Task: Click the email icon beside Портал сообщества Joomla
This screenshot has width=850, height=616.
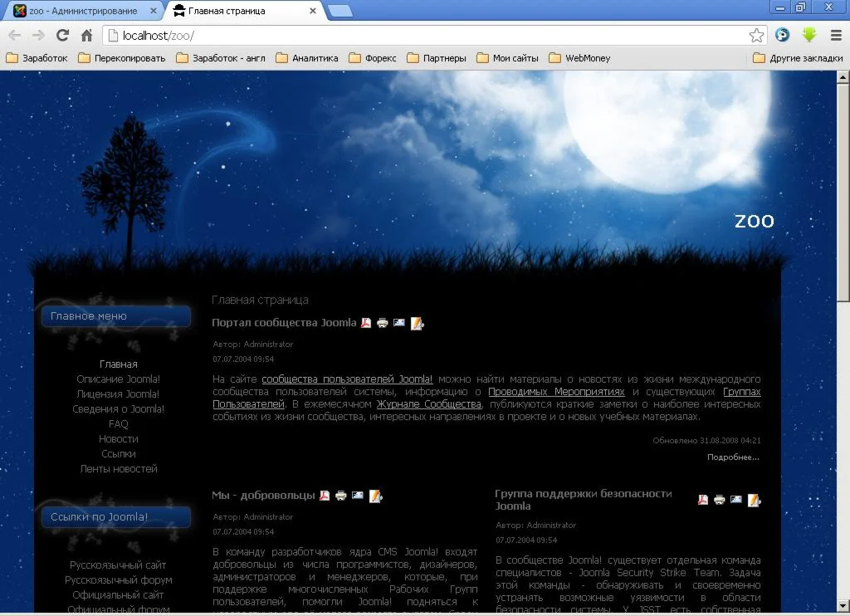Action: 399,323
